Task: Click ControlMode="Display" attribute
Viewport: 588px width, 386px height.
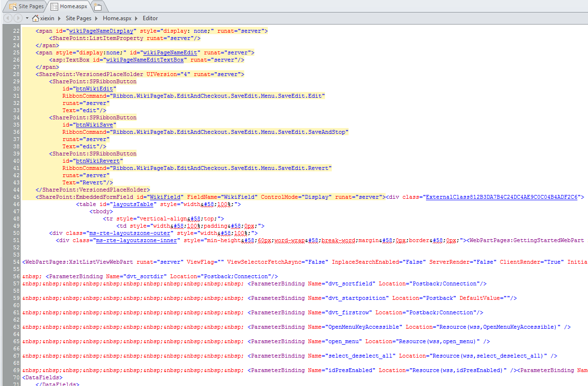Action: pyautogui.click(x=296, y=197)
